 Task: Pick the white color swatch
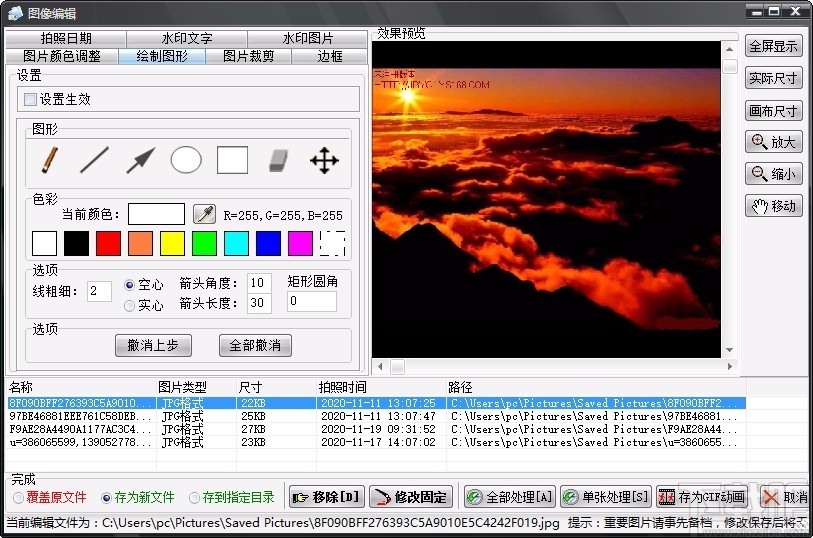[x=45, y=243]
